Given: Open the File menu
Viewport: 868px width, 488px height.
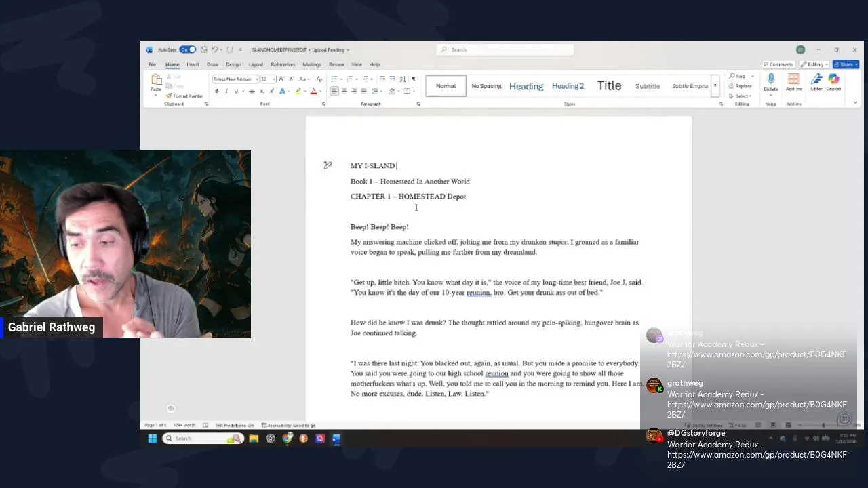Looking at the screenshot, I should point(152,64).
